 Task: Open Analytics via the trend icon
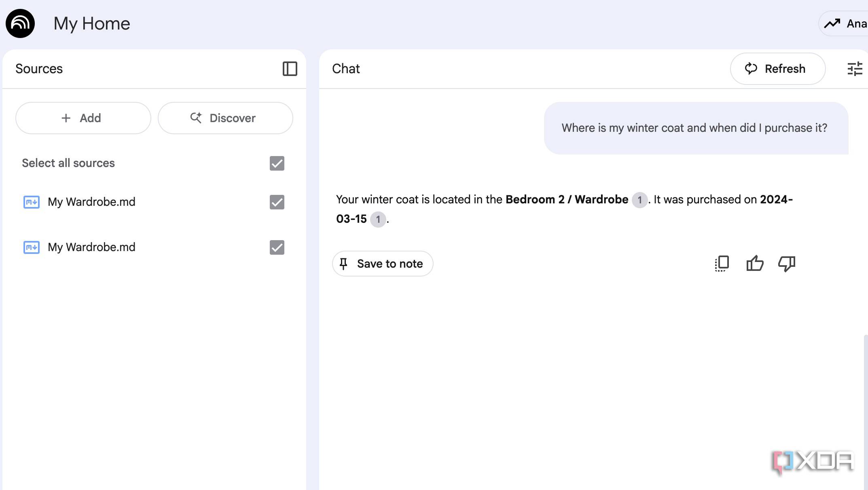tap(832, 23)
